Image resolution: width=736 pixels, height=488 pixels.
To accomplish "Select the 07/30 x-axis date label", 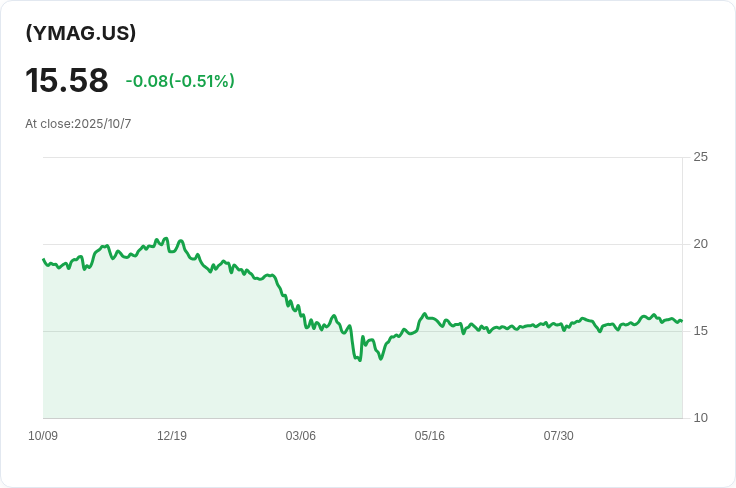I will coord(559,436).
